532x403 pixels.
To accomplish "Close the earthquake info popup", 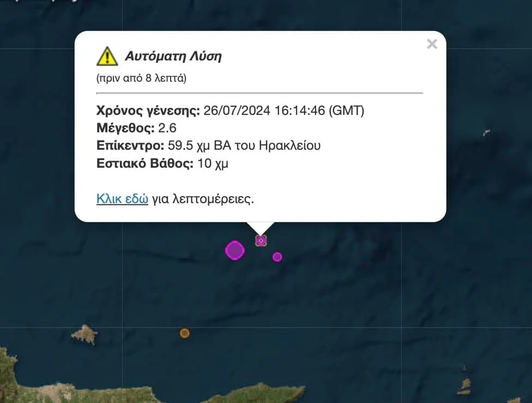I will tap(432, 44).
